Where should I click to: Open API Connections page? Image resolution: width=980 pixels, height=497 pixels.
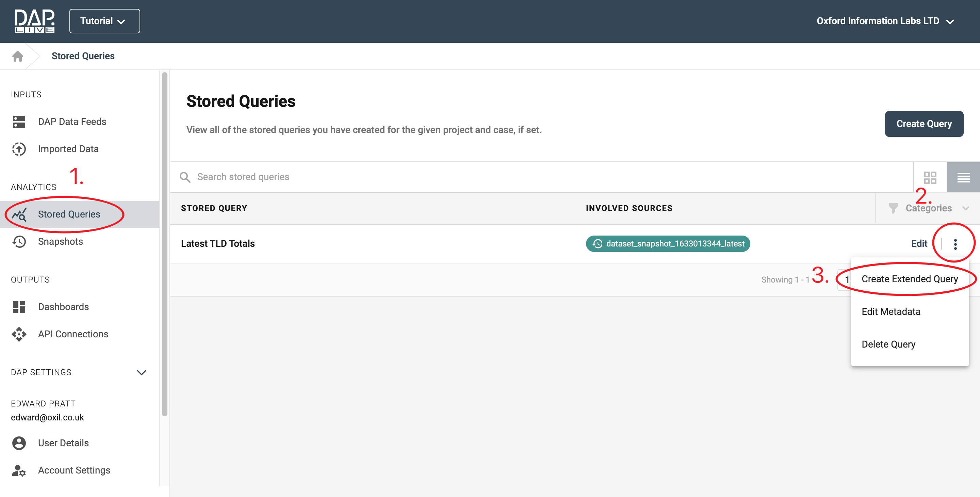[73, 334]
